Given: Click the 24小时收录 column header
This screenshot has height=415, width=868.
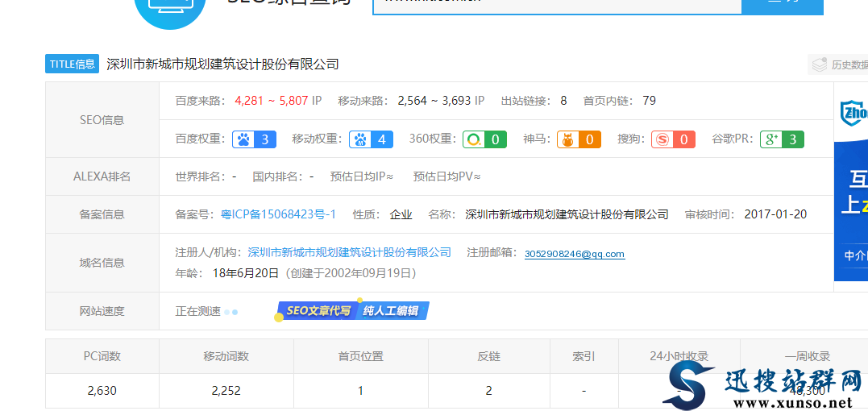Looking at the screenshot, I should (679, 356).
